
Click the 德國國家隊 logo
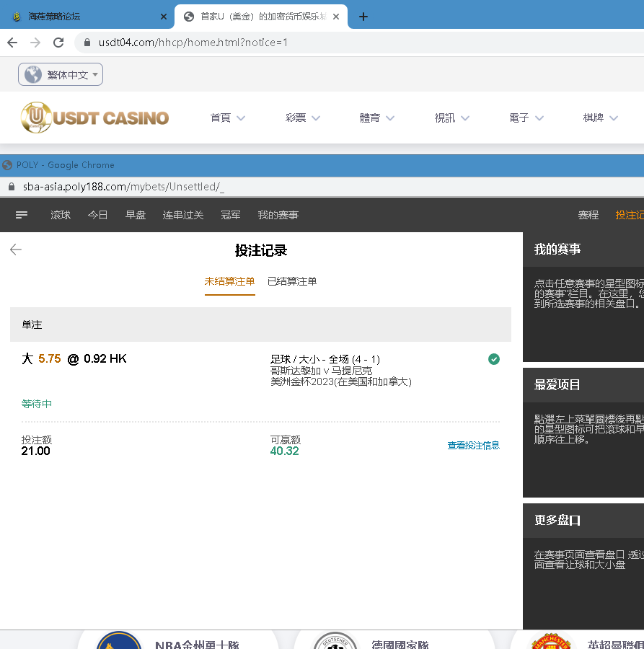[x=335, y=641]
